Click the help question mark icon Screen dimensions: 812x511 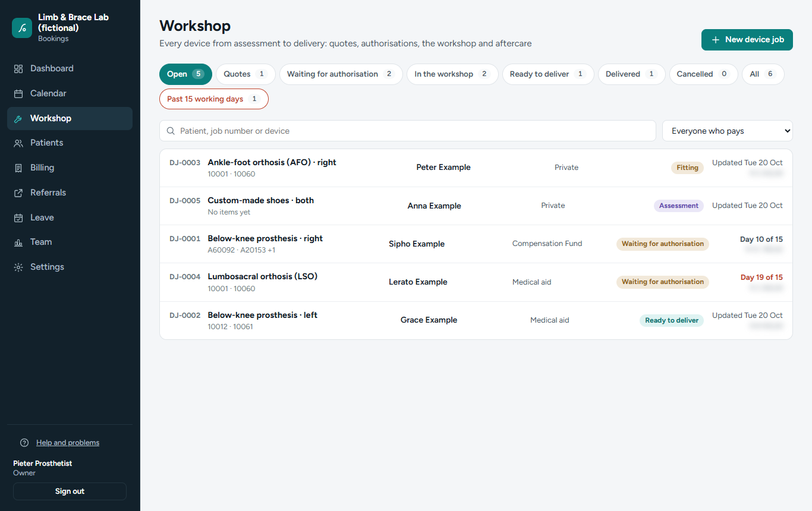[24, 443]
